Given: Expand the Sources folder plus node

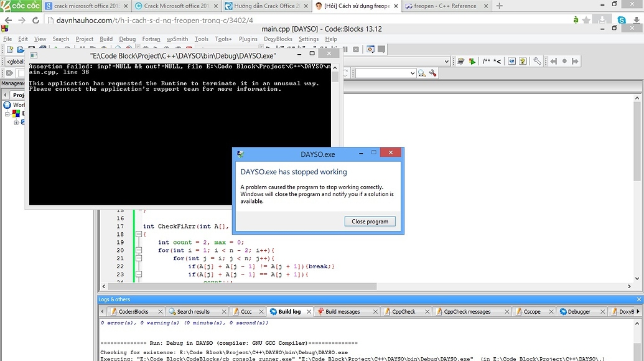Looking at the screenshot, I should pyautogui.click(x=16, y=123).
